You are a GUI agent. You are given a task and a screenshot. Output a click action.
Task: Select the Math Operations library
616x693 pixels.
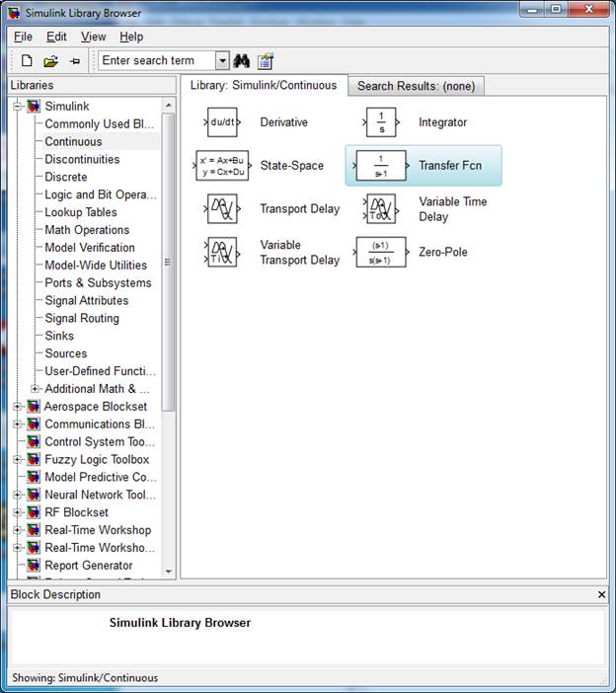point(87,230)
